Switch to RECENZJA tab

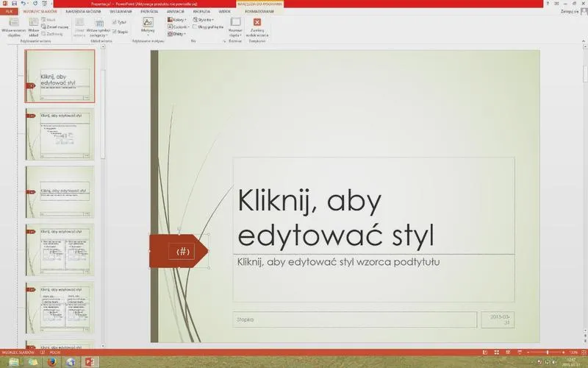pos(201,12)
